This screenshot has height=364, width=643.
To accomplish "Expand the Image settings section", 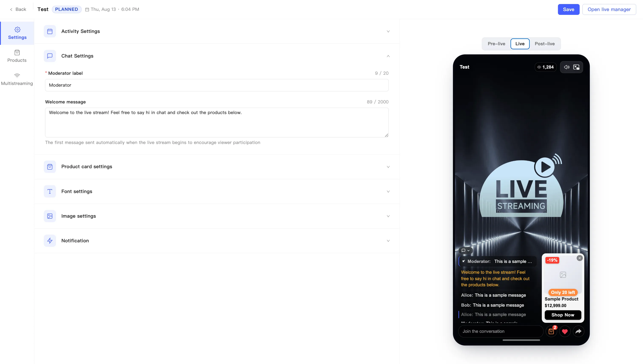I will click(x=388, y=216).
